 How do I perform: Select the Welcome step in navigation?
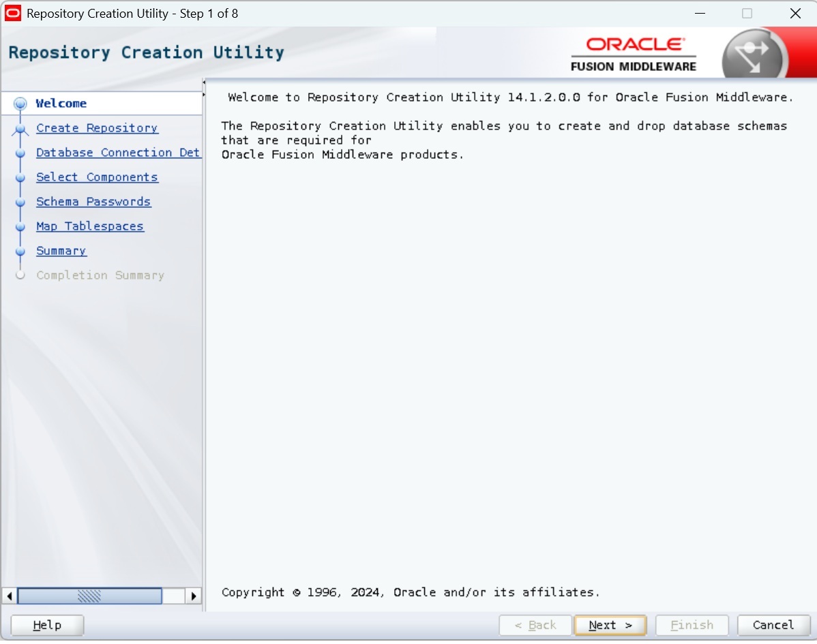(61, 103)
